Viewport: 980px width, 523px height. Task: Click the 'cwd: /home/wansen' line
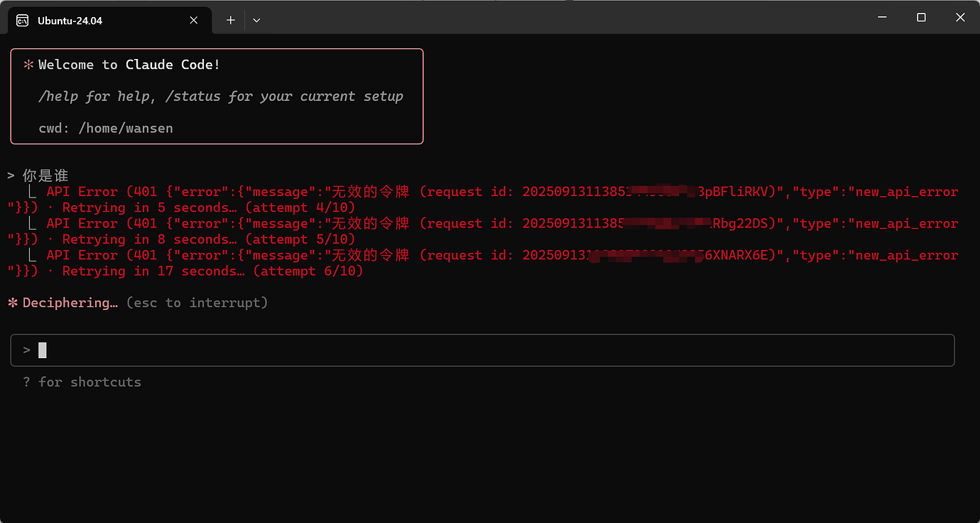106,128
